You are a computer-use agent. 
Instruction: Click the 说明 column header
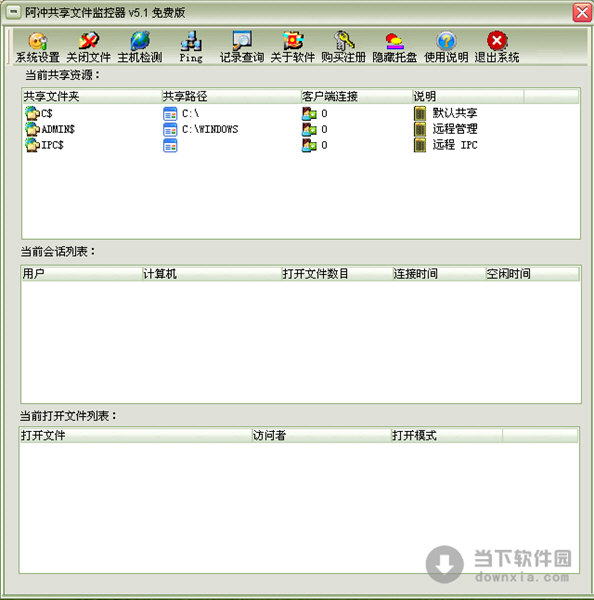(x=468, y=96)
